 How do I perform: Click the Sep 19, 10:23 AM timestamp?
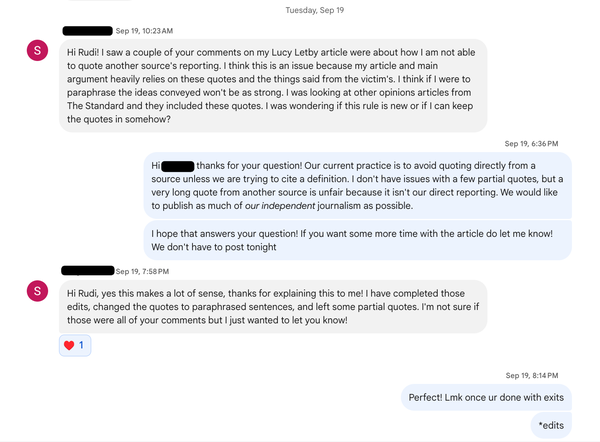(x=145, y=31)
